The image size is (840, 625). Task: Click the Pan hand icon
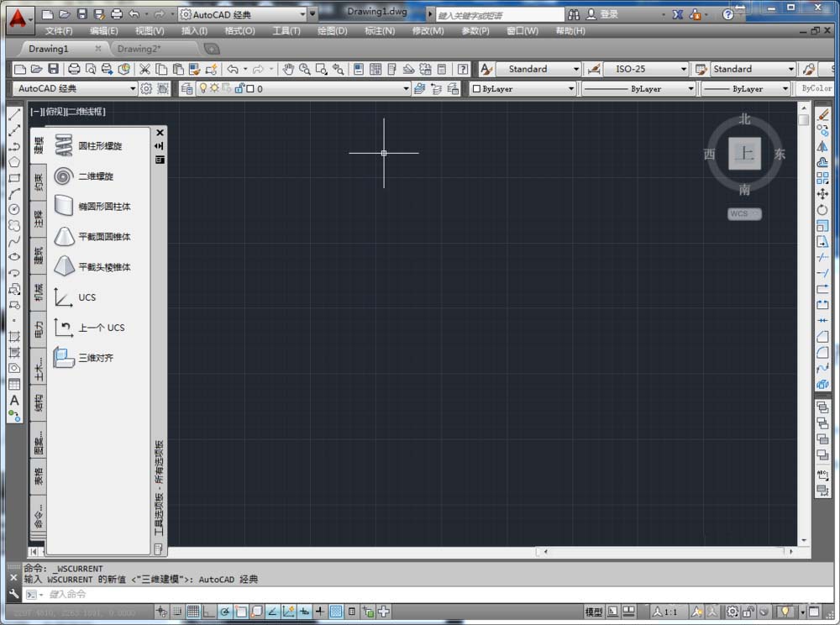(x=288, y=69)
